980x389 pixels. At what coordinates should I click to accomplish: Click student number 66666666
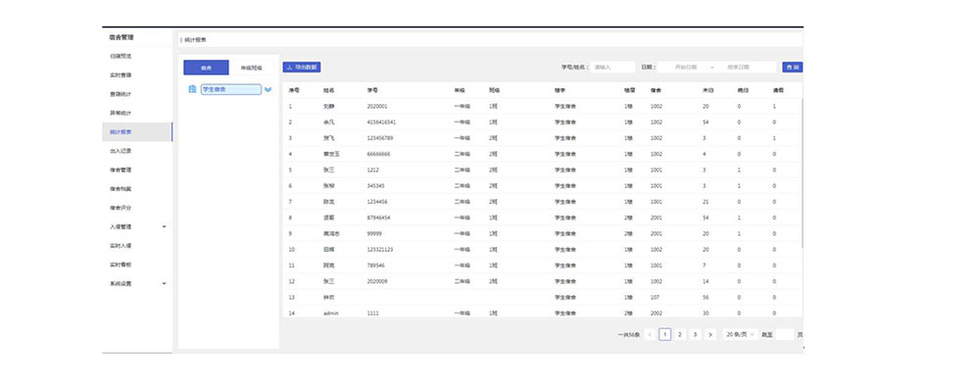pyautogui.click(x=378, y=154)
